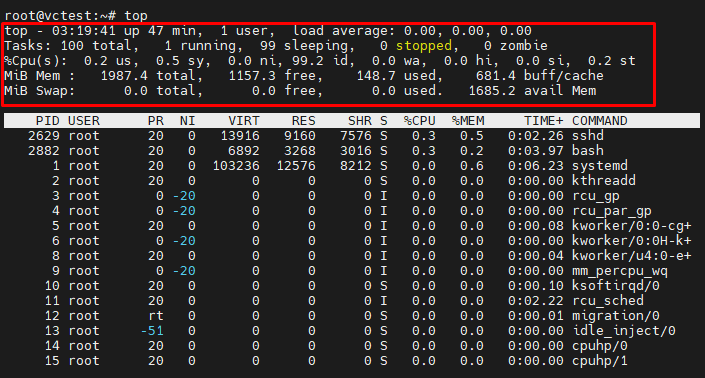
Task: Click the 0:03.97 time of bash
Action: (535, 151)
